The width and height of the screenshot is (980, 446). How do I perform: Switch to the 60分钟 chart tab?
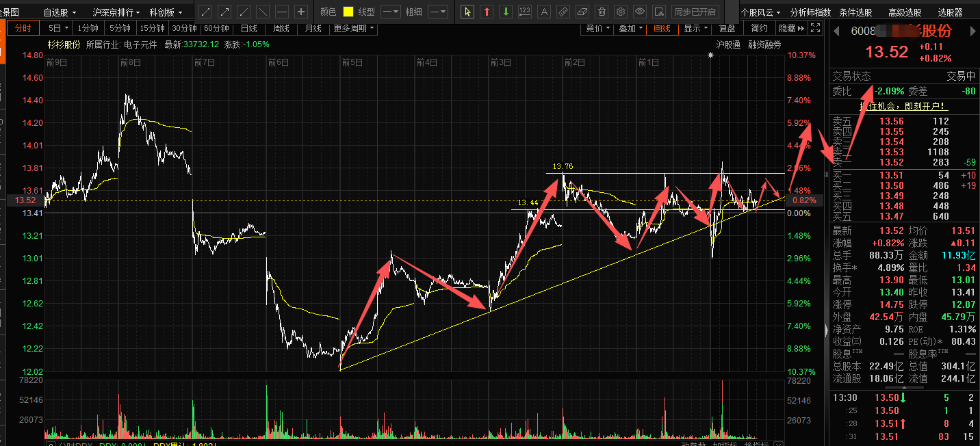click(216, 28)
